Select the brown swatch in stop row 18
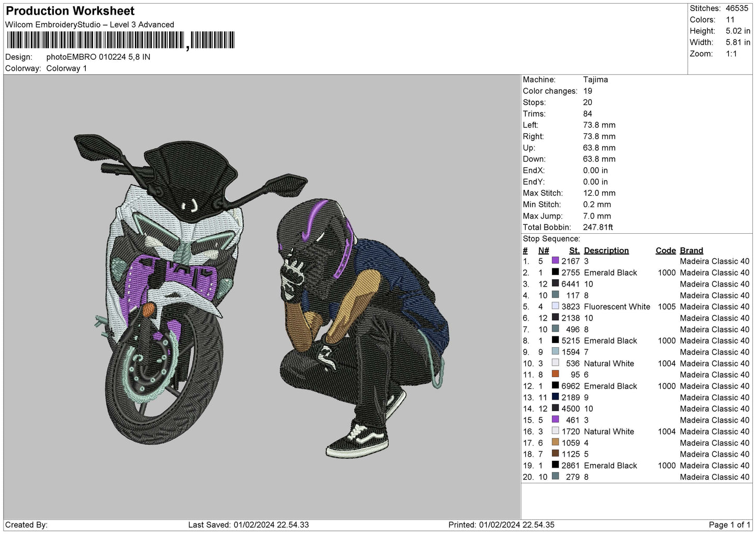This screenshot has height=534, width=756. point(555,453)
